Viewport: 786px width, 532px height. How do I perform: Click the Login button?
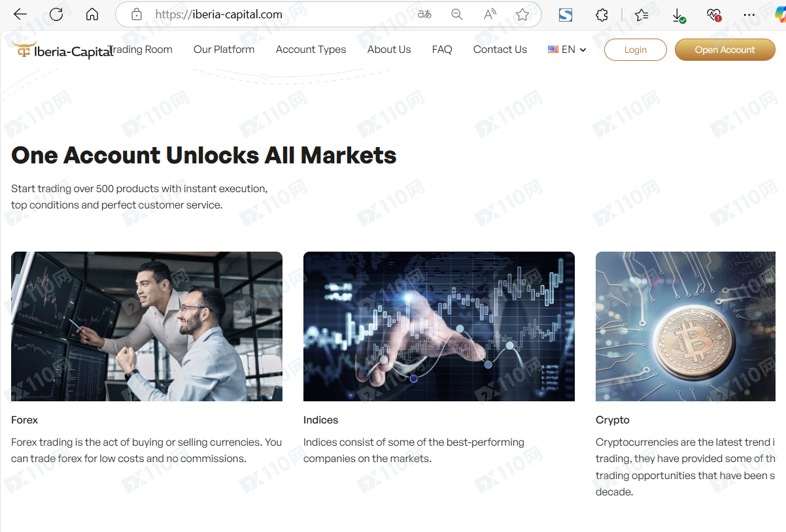[x=635, y=50]
